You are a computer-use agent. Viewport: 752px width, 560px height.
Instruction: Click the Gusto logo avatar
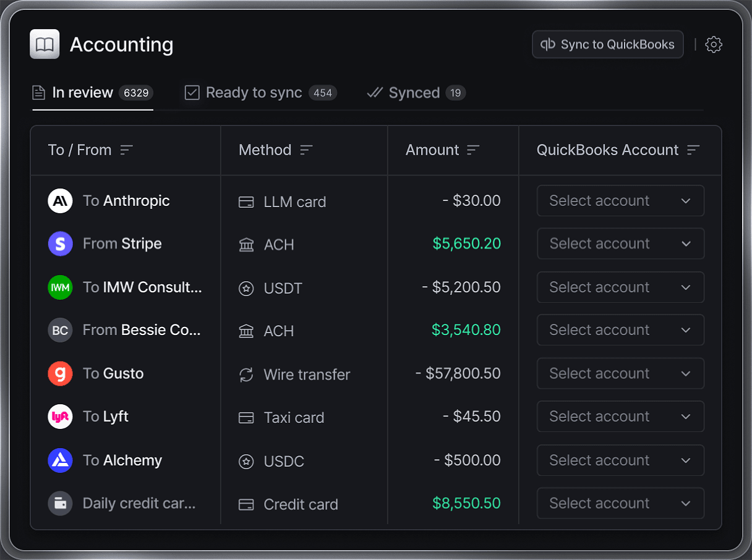click(60, 373)
